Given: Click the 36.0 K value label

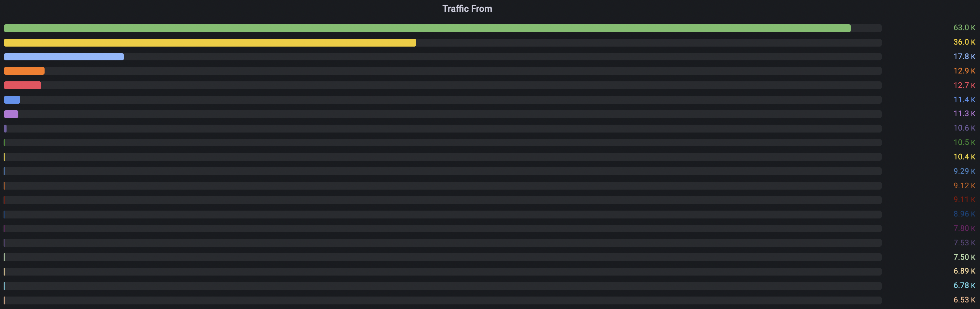Looking at the screenshot, I should coord(964,42).
